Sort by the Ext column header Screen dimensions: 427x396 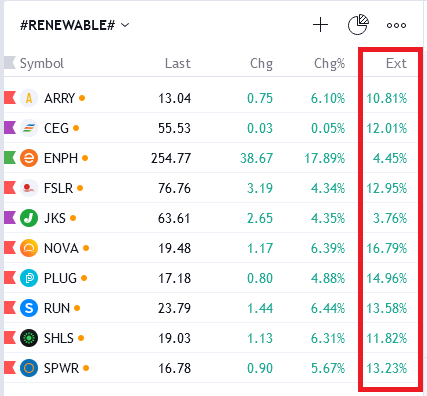pos(396,63)
